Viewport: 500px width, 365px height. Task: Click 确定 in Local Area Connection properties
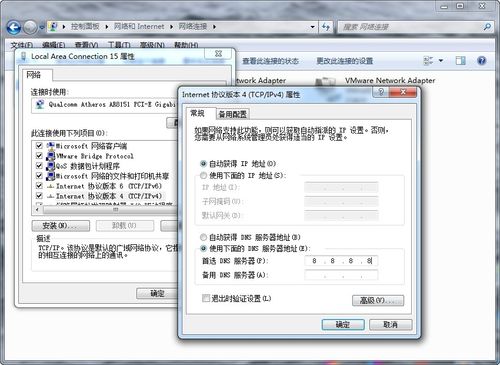157,294
